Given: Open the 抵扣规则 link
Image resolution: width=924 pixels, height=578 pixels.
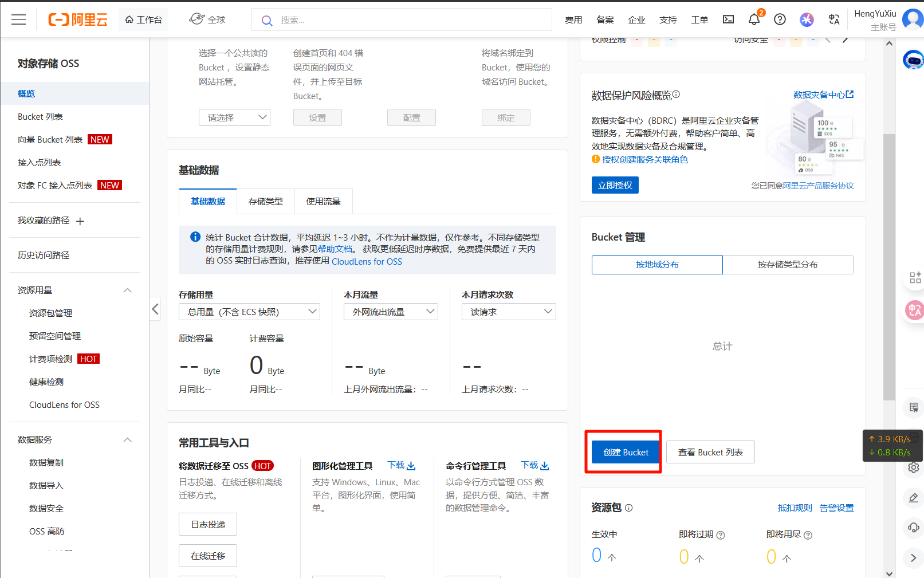Looking at the screenshot, I should [x=795, y=508].
